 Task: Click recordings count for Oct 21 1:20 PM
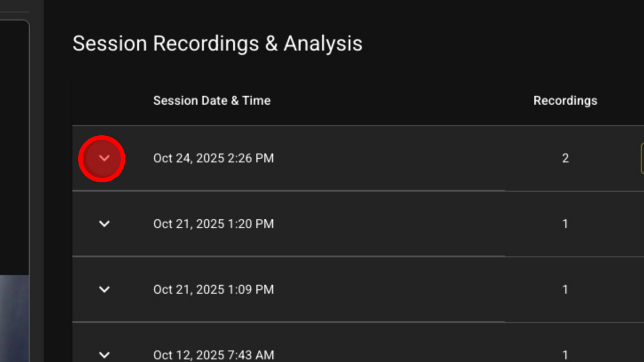tap(565, 224)
